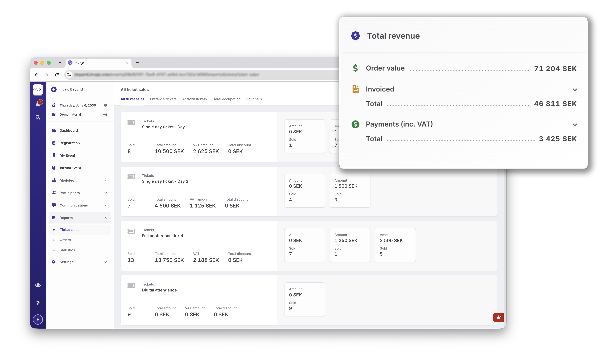This screenshot has width=610, height=364.
Task: Click the ticket icon of Digital attendance
Action: [131, 286]
